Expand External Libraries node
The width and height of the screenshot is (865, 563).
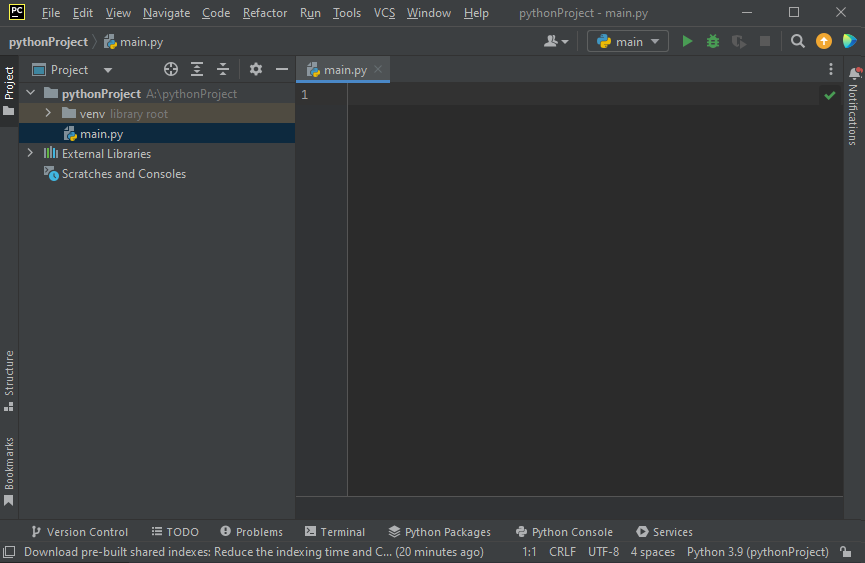click(30, 154)
